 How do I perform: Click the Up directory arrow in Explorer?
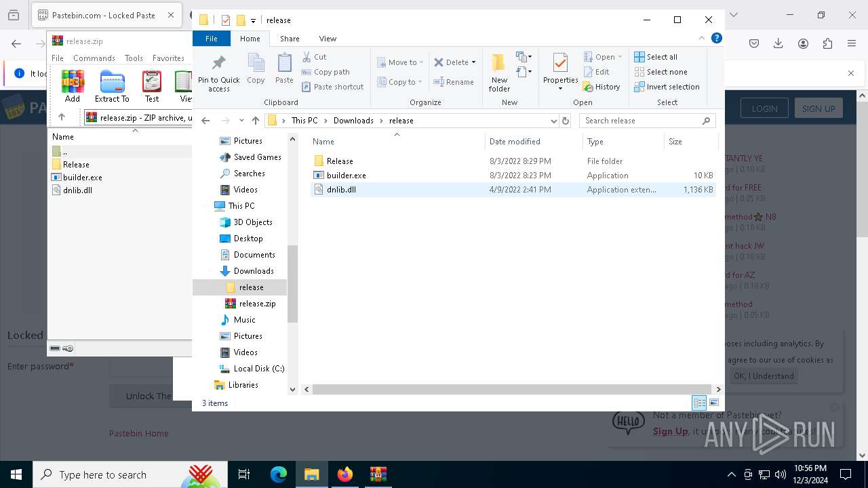[256, 121]
